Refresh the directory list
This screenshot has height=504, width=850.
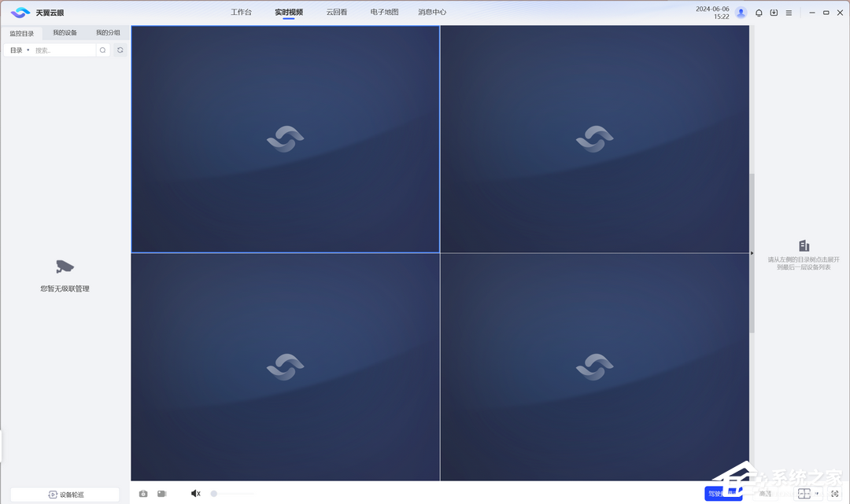120,50
